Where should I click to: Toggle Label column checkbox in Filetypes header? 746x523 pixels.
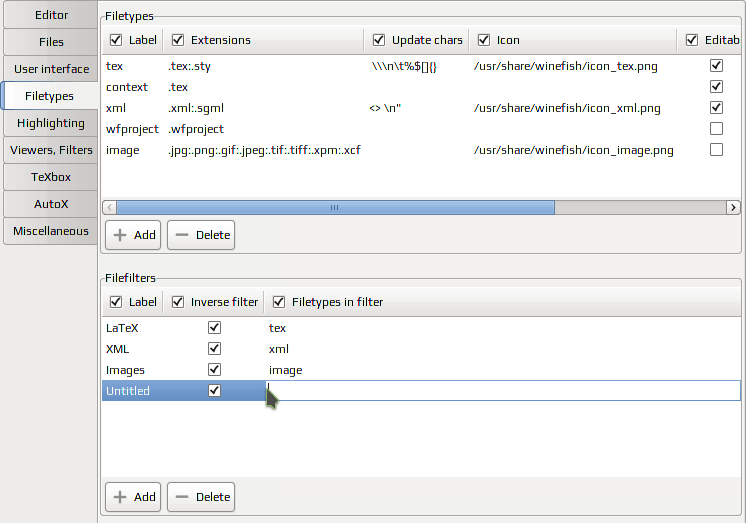pyautogui.click(x=116, y=40)
